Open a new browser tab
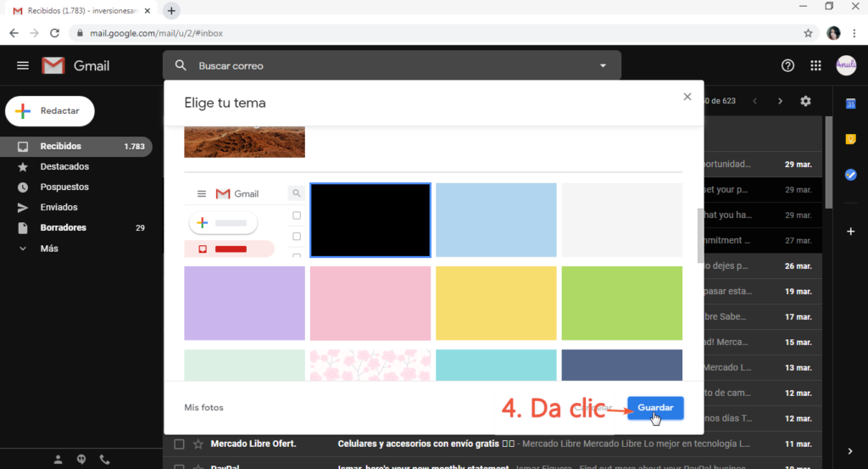Screen dimensions: 868x469 (x=171, y=10)
